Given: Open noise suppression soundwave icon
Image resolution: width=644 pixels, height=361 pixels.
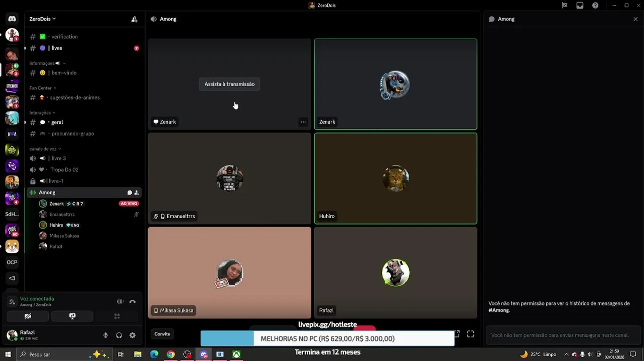Looking at the screenshot, I should point(120,301).
